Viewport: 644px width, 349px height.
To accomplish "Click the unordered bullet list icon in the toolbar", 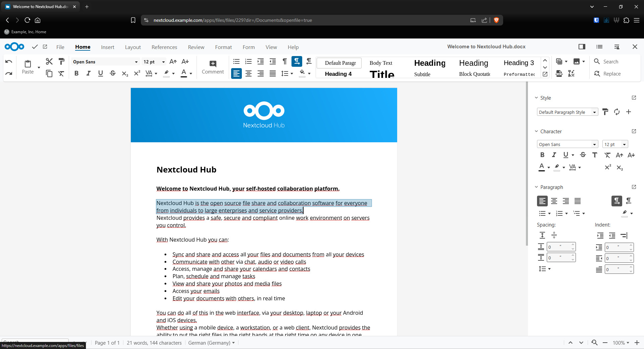I will tap(236, 61).
